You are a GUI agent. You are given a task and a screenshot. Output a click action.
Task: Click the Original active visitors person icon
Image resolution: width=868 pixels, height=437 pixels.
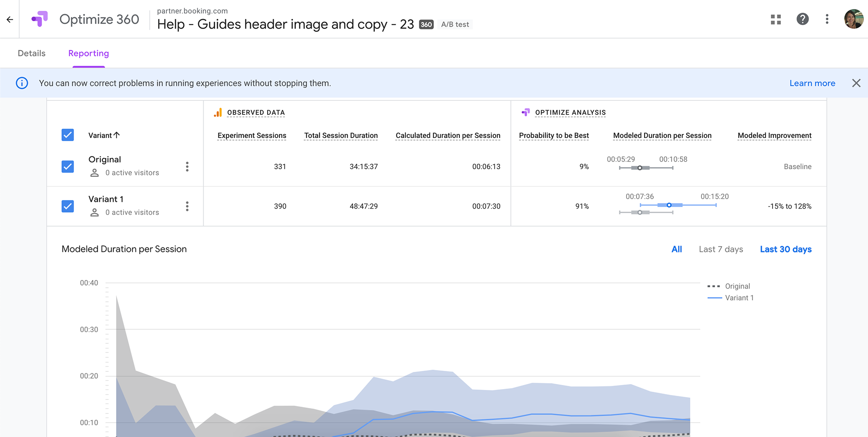coord(94,173)
